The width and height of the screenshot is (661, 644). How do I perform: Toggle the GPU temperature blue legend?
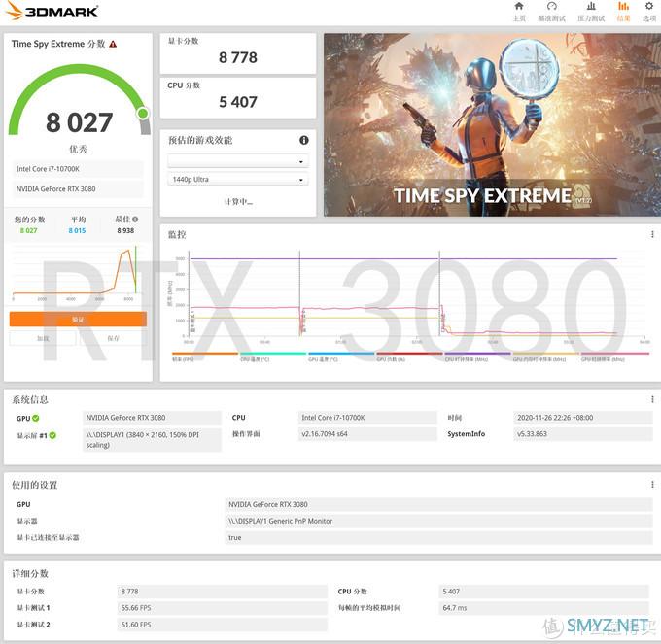[341, 356]
